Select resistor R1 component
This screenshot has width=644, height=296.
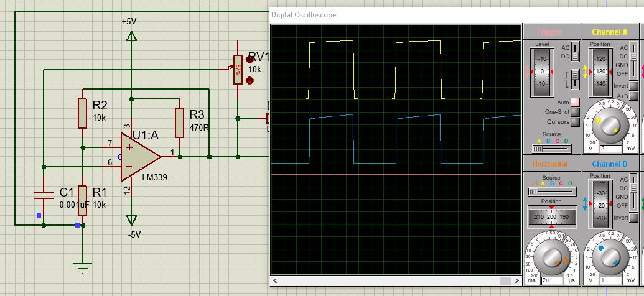[82, 199]
